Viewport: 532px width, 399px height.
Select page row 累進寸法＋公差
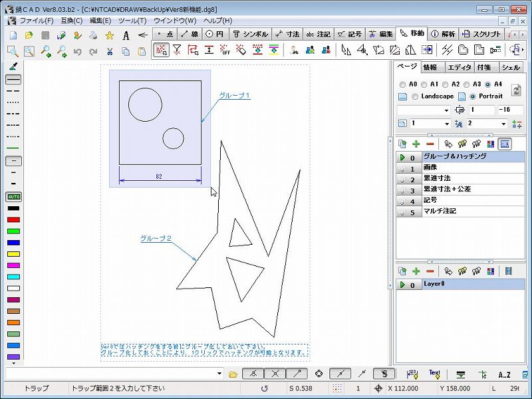coord(460,190)
